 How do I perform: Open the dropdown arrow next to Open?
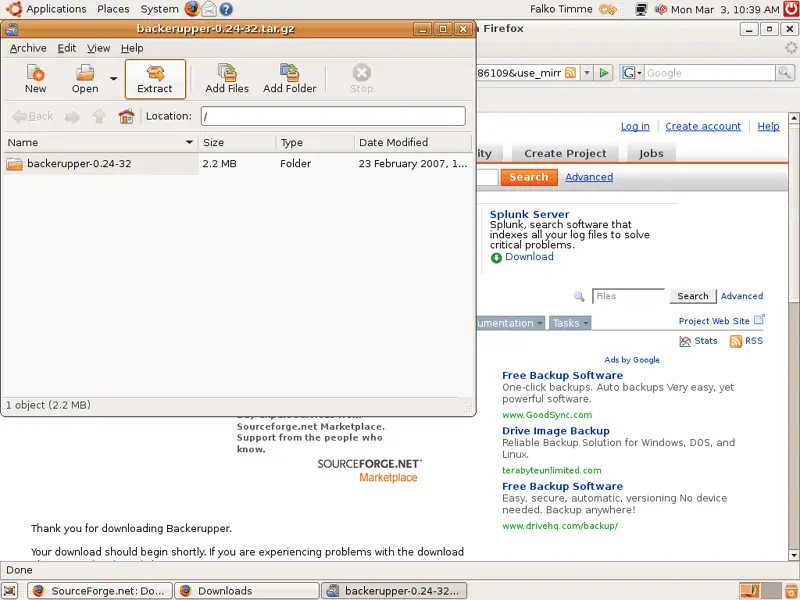click(113, 79)
